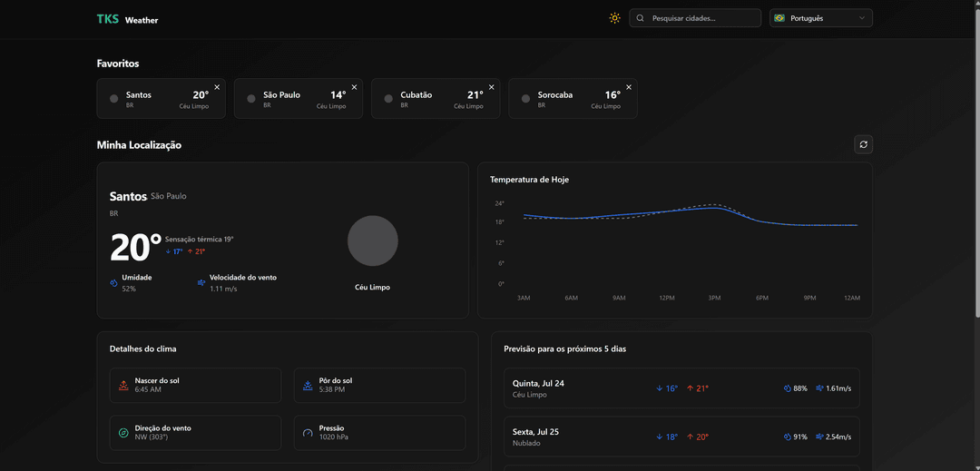Click the Brazil flag icon in language selector

(x=779, y=18)
